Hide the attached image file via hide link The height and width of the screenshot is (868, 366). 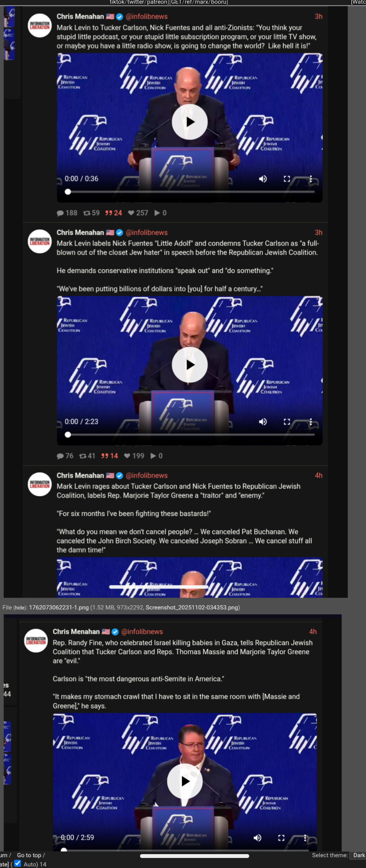[20, 607]
